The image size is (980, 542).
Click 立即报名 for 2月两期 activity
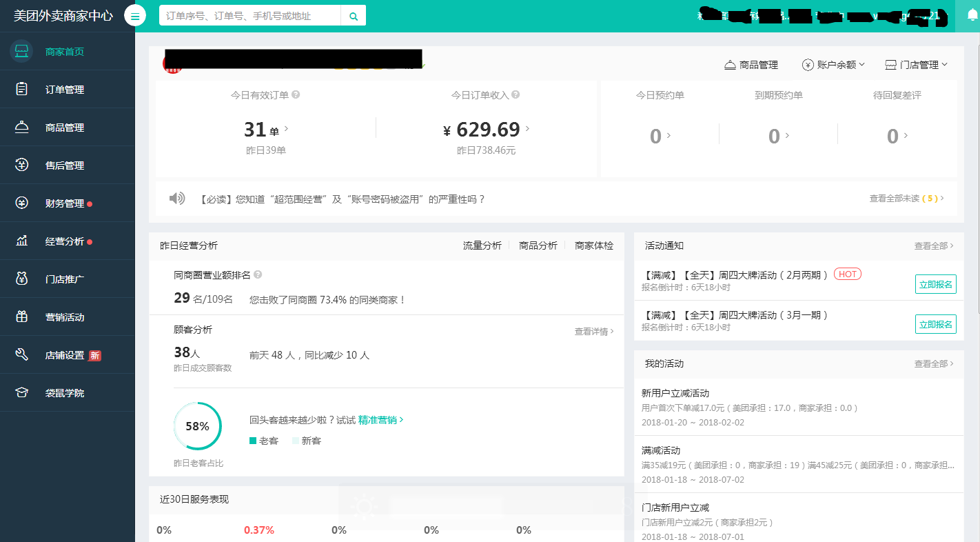tap(936, 284)
